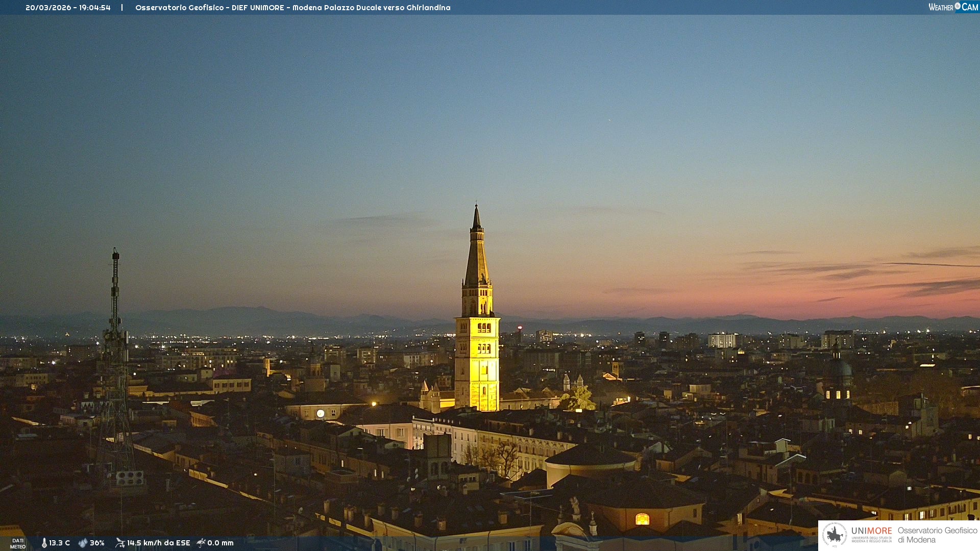Click the Osservatorio Geofisico di Modena text
Image resolution: width=980 pixels, height=551 pixels.
[x=937, y=535]
